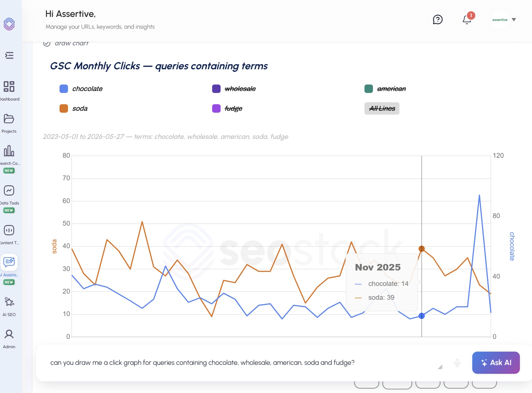This screenshot has width=532, height=393.
Task: Click the All Lines button
Action: pyautogui.click(x=382, y=108)
